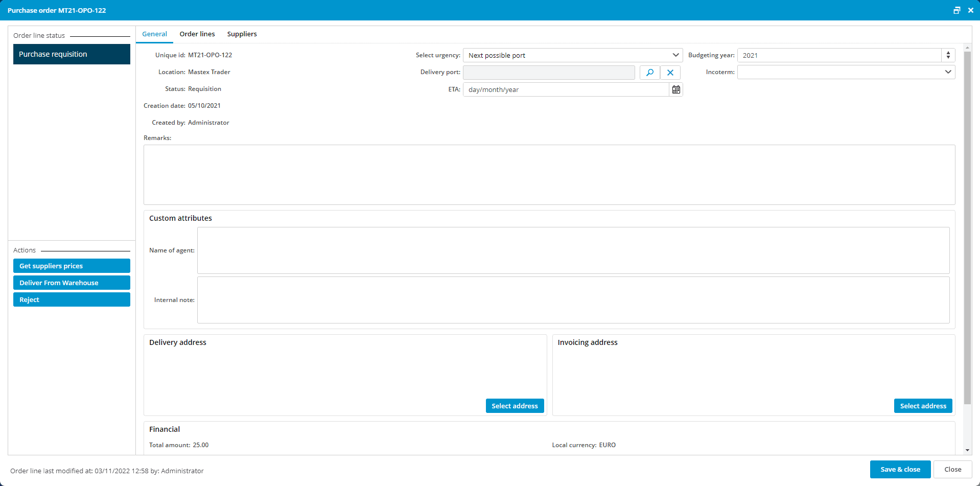The width and height of the screenshot is (980, 486).
Task: Click the delivery port search magnifier icon
Action: click(649, 73)
